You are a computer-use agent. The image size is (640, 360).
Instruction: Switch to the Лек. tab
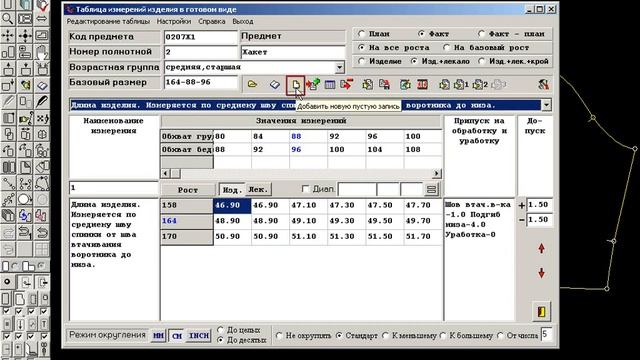258,189
